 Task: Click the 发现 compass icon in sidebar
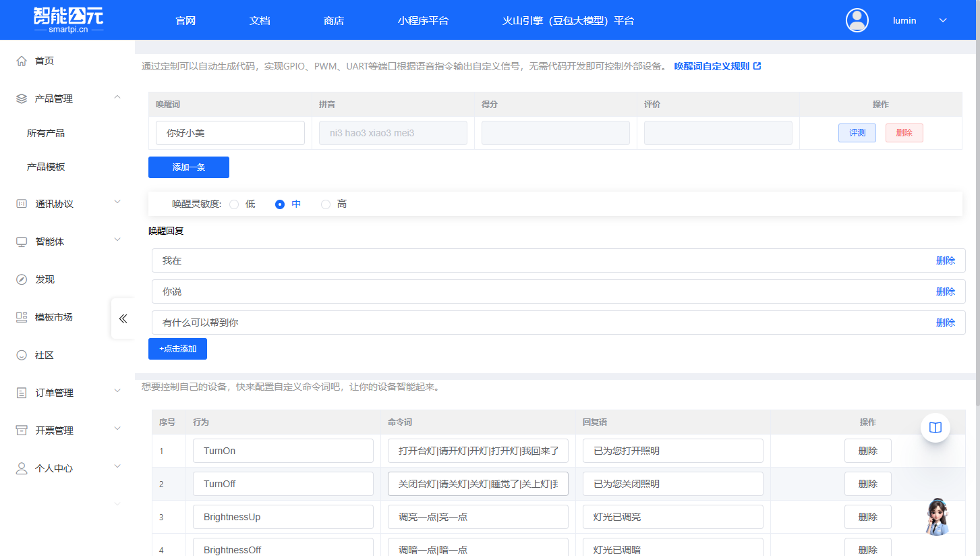click(22, 279)
